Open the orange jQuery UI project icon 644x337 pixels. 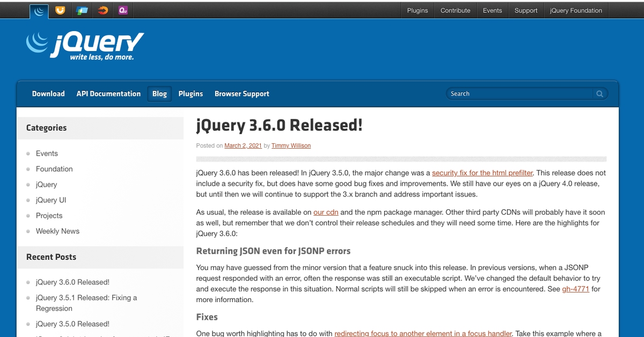61,10
